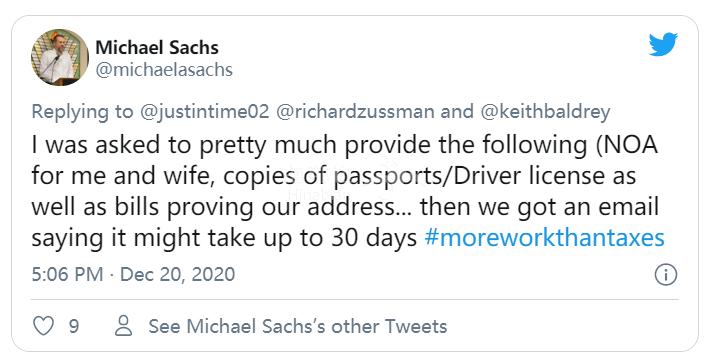
Task: Click the 5:06 PM timestamp
Action: coord(67,275)
